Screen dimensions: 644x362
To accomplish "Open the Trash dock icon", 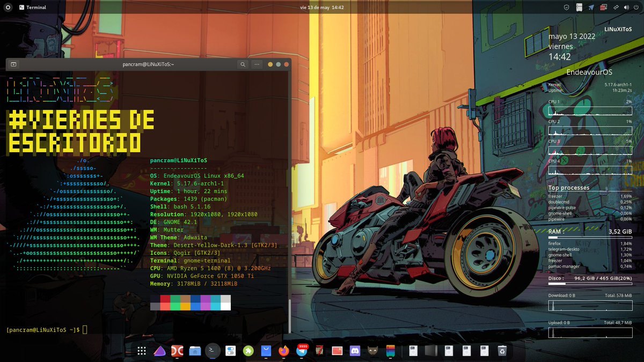I will coord(502,351).
